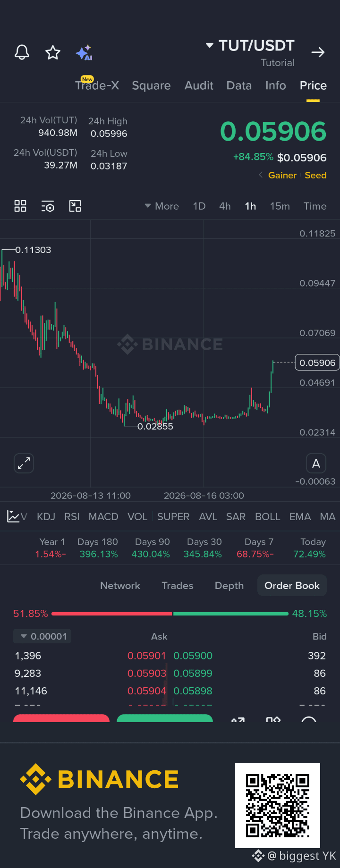Toggle the AVL indicator
The width and height of the screenshot is (340, 868).
coord(208,517)
